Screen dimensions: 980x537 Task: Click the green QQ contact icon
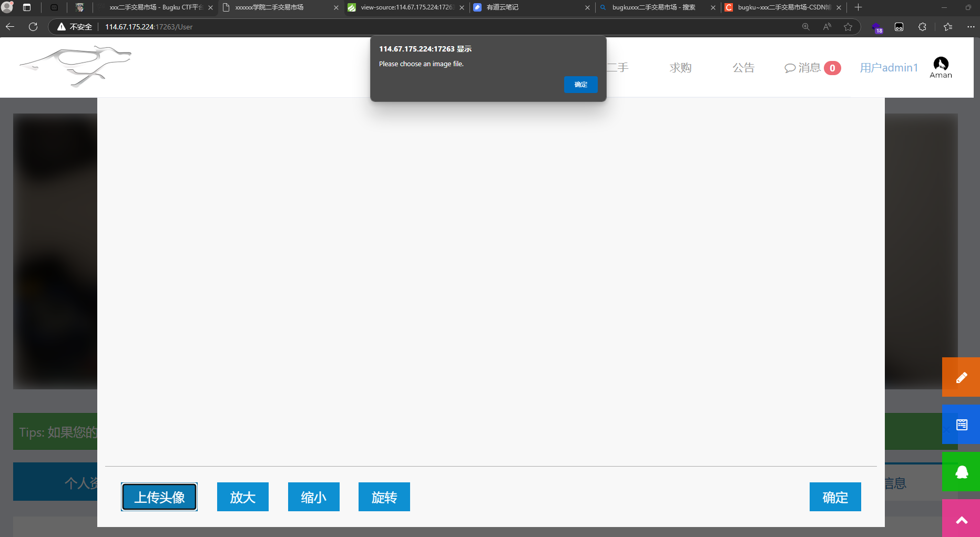[961, 472]
